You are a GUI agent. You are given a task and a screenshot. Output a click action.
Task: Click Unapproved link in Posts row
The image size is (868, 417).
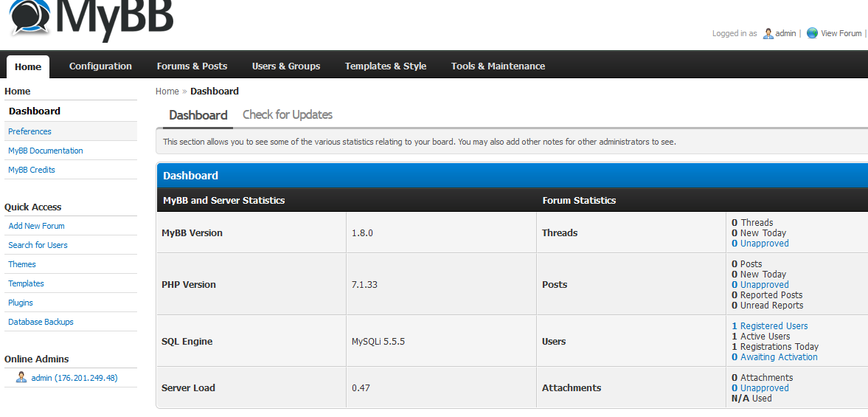760,285
